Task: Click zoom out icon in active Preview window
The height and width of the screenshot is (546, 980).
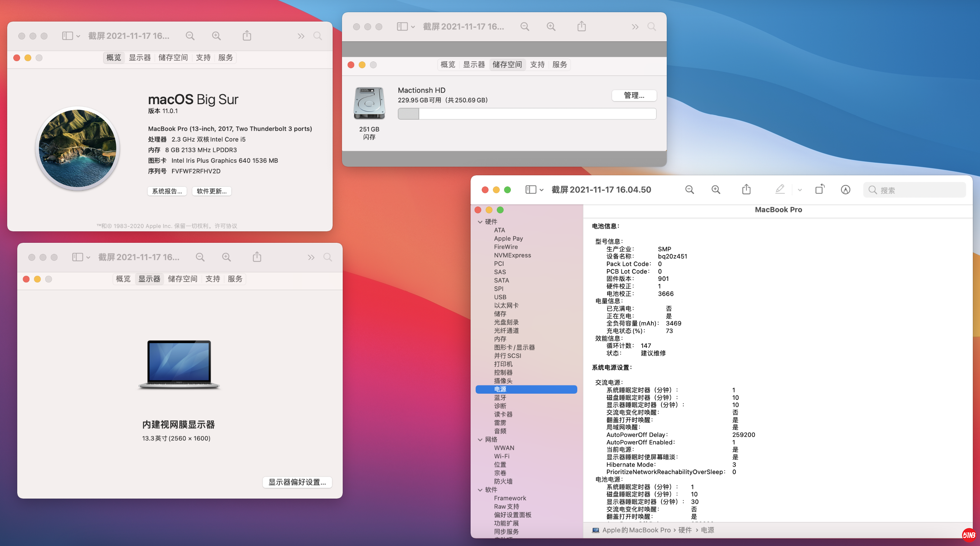Action: click(689, 189)
